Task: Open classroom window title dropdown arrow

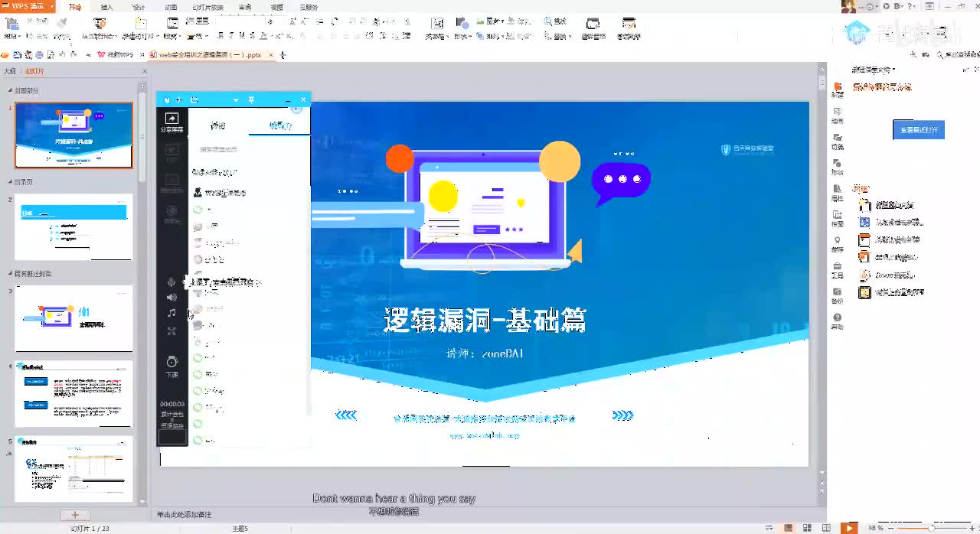Action: click(236, 99)
